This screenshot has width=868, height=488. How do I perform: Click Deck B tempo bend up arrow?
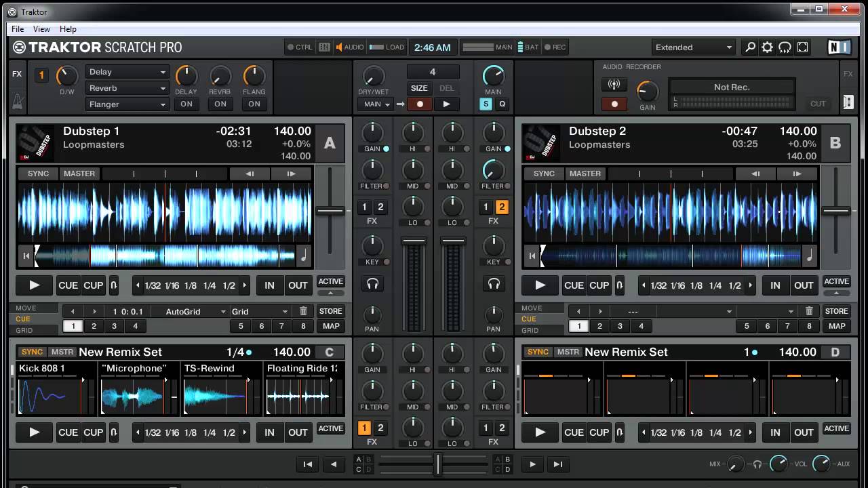pos(797,174)
